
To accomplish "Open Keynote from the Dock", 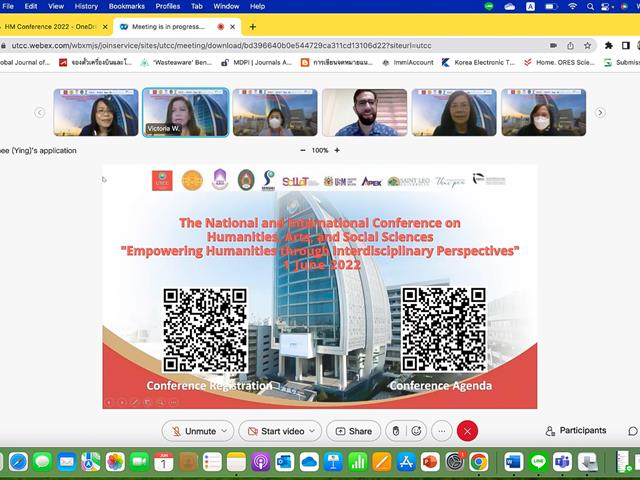I will click(x=333, y=462).
